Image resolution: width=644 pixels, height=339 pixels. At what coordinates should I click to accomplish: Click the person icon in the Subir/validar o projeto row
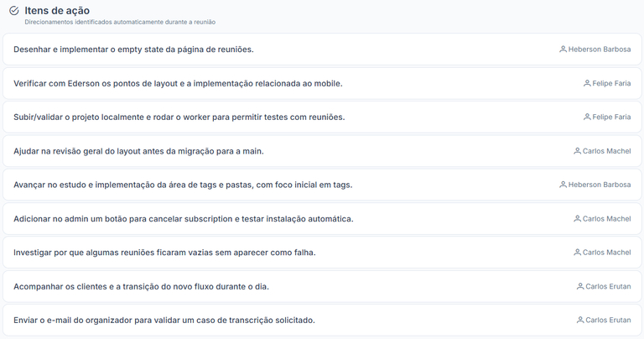point(587,117)
